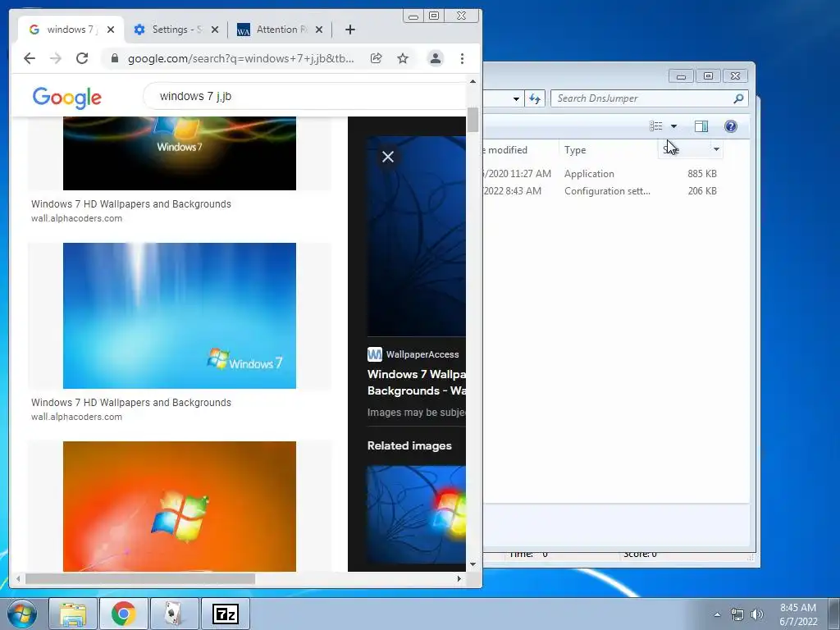The height and width of the screenshot is (630, 840).
Task: Click Chrome vertical scrollbar up arrow
Action: pyautogui.click(x=472, y=81)
